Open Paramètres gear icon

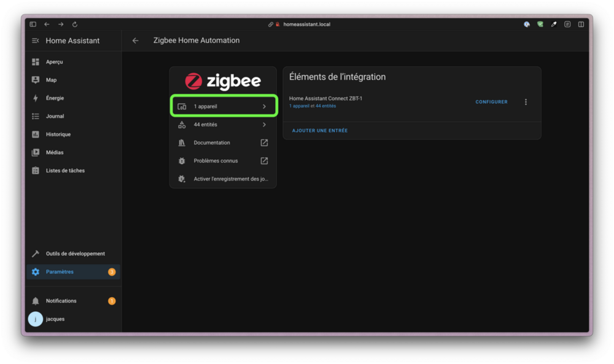(x=36, y=272)
